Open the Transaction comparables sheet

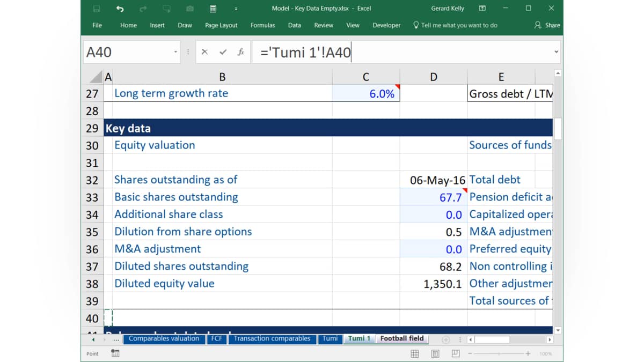click(272, 338)
